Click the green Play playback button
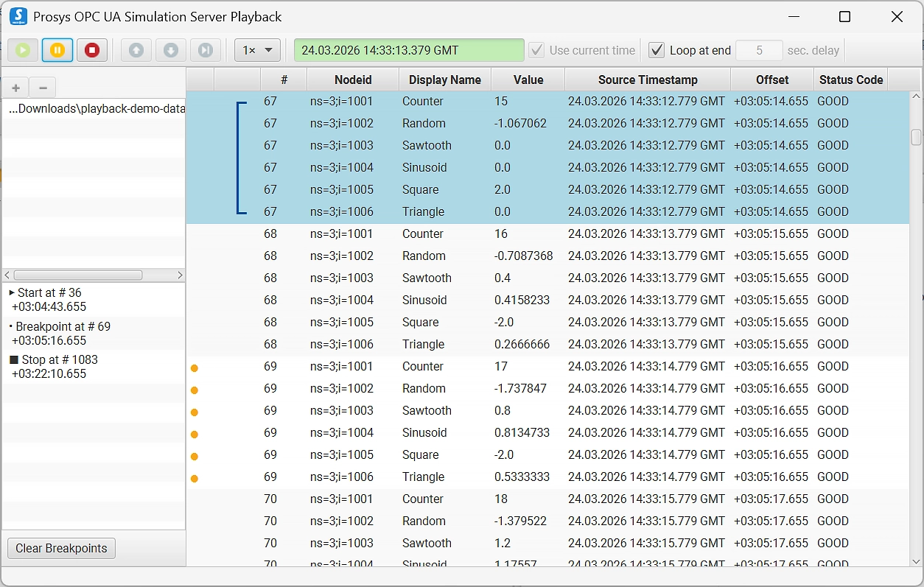This screenshot has height=587, width=924. tap(23, 50)
